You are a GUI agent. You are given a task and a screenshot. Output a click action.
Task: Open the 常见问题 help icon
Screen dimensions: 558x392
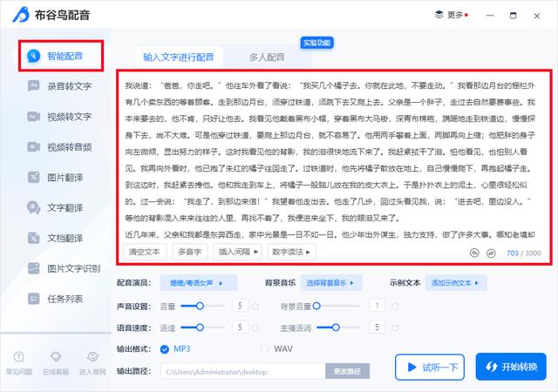click(19, 357)
